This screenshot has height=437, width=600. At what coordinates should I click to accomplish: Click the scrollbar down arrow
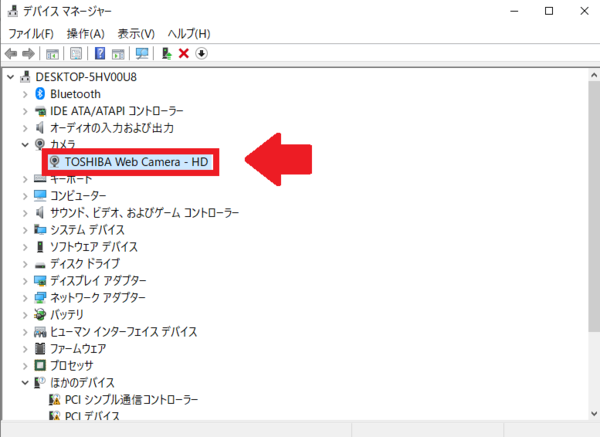(x=594, y=414)
